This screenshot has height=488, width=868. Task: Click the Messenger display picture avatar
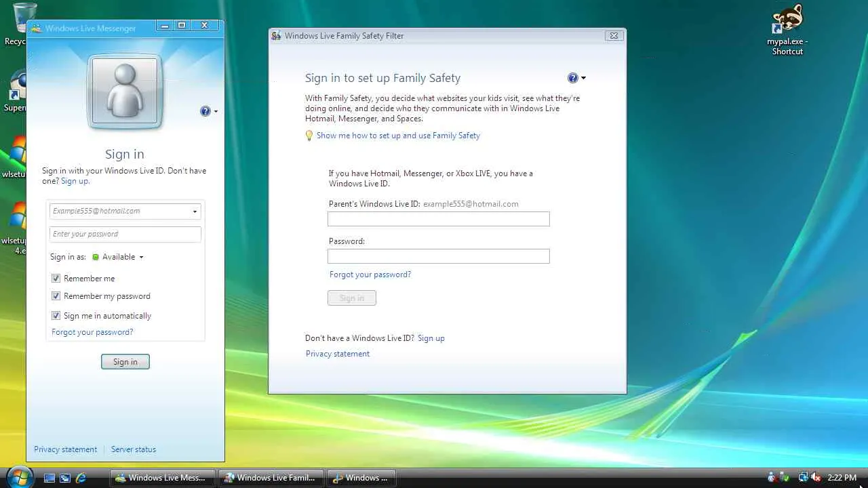tap(125, 91)
